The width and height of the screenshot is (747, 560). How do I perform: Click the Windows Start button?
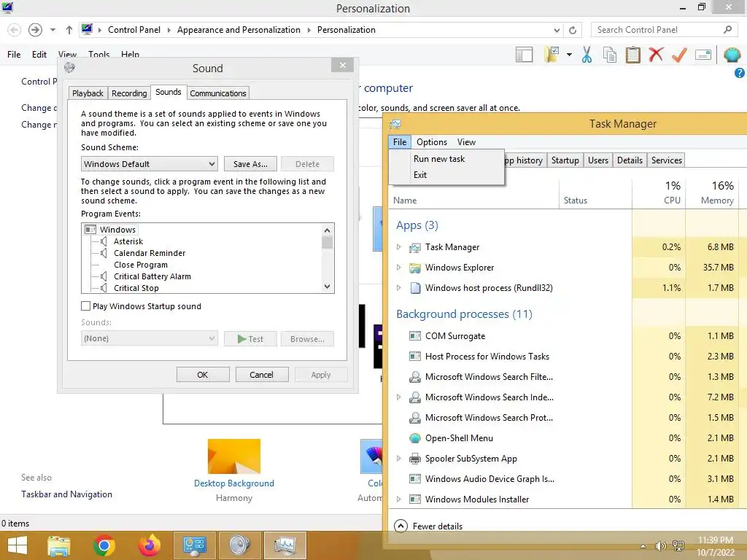[x=18, y=545]
